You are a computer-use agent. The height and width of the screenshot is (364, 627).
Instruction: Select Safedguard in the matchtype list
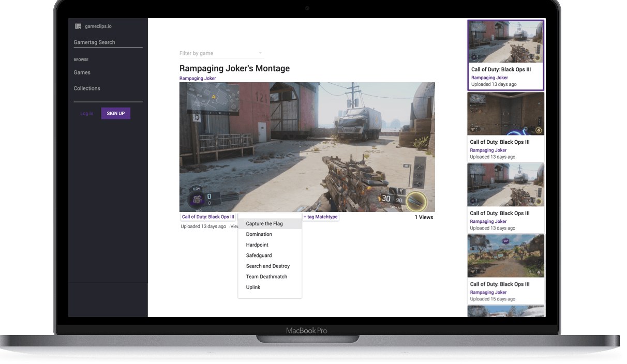click(270, 255)
